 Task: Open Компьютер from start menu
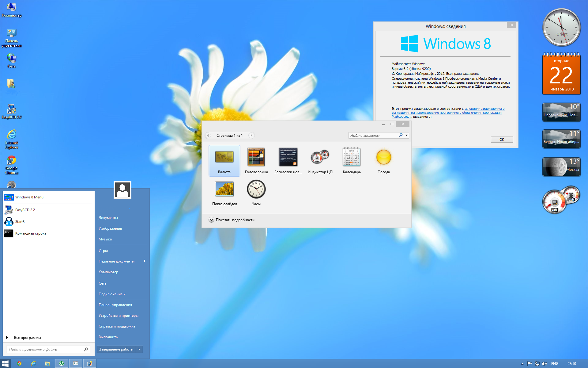pos(108,272)
